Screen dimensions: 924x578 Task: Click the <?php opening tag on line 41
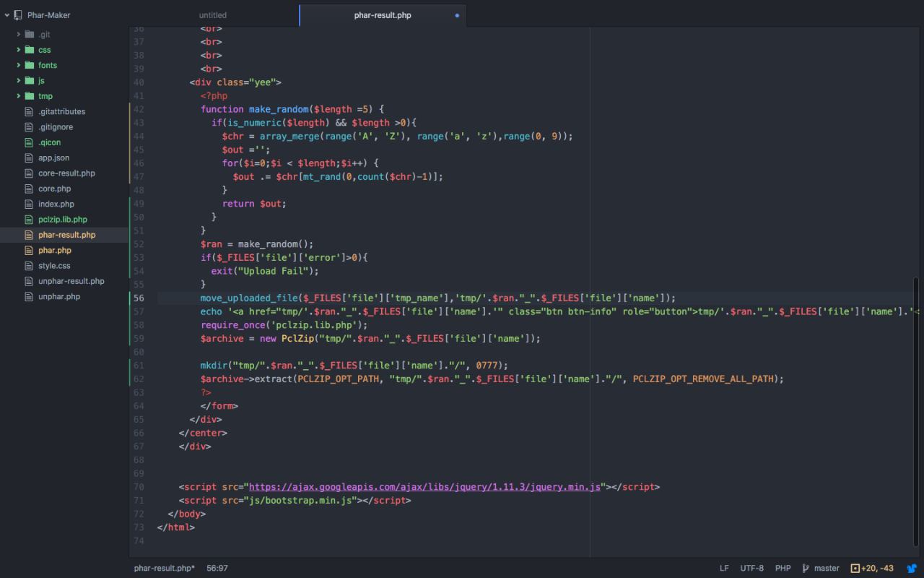(x=214, y=95)
